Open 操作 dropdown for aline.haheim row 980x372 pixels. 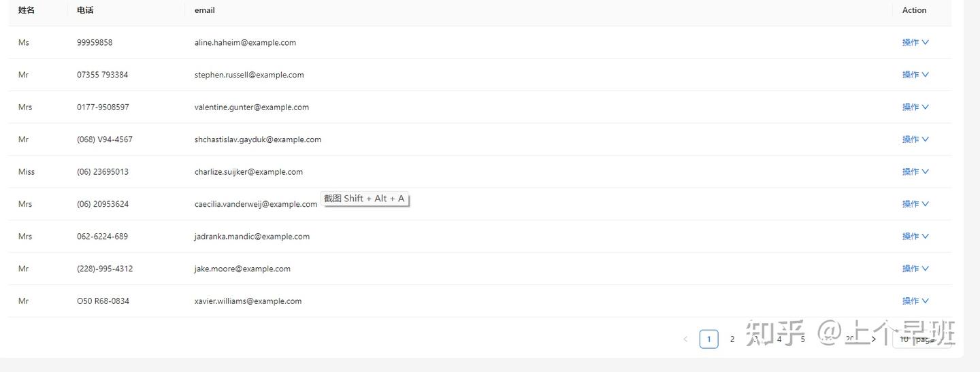click(x=915, y=42)
